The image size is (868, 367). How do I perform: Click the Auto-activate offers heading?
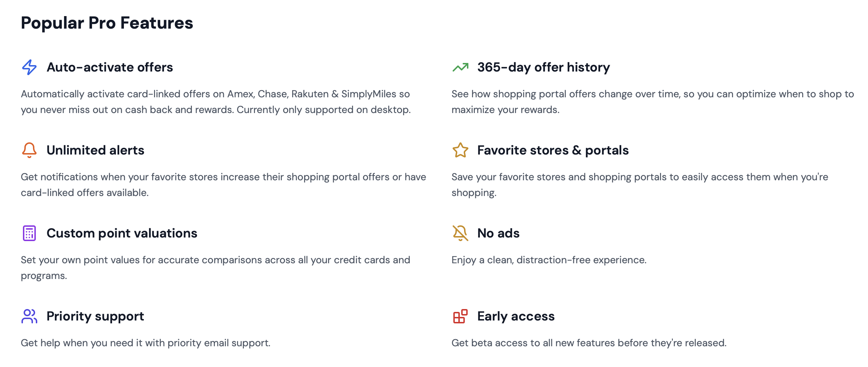tap(110, 67)
